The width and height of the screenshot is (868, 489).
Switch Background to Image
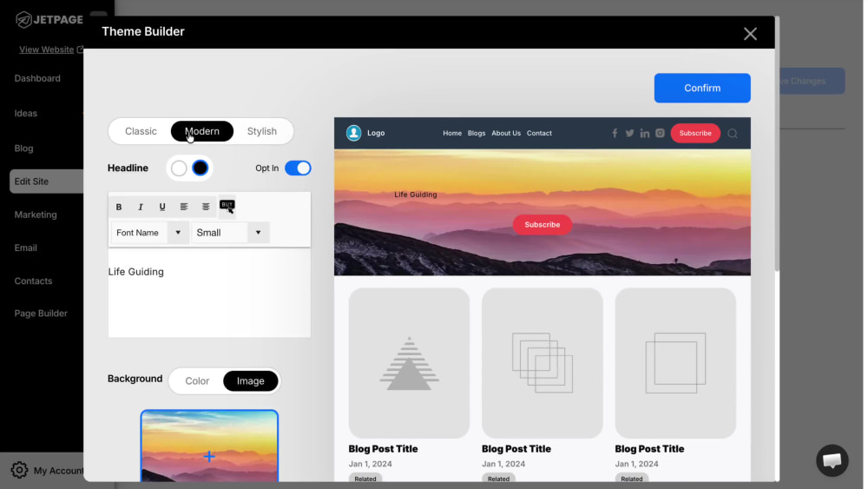[250, 381]
